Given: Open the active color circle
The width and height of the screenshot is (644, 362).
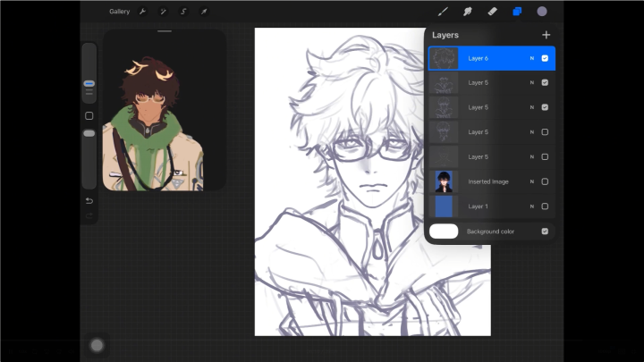Looking at the screenshot, I should click(542, 12).
